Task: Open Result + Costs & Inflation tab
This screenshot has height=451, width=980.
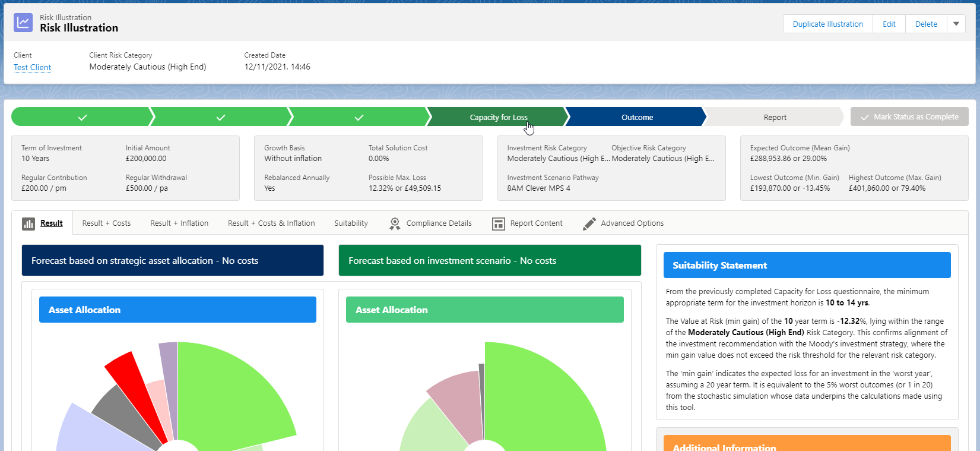Action: (271, 223)
